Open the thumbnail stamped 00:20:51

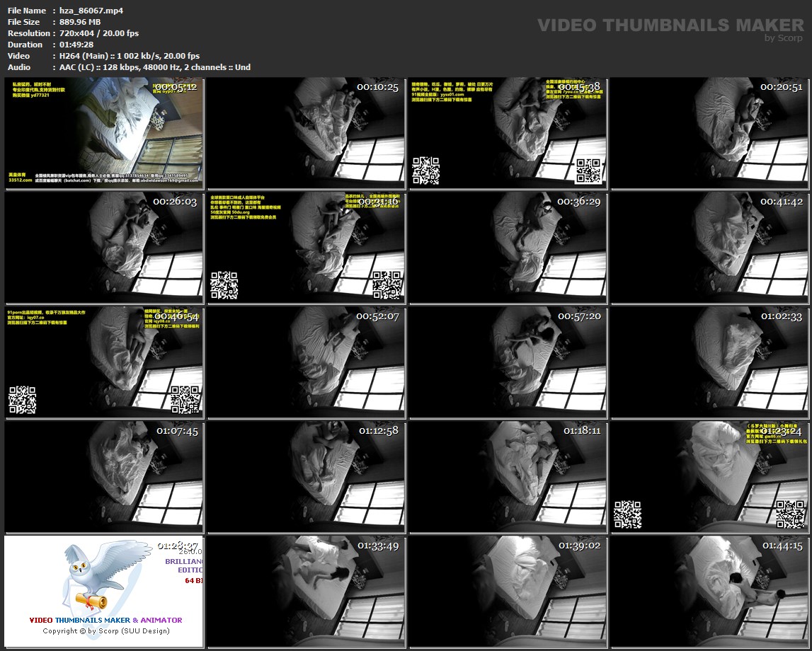click(709, 133)
